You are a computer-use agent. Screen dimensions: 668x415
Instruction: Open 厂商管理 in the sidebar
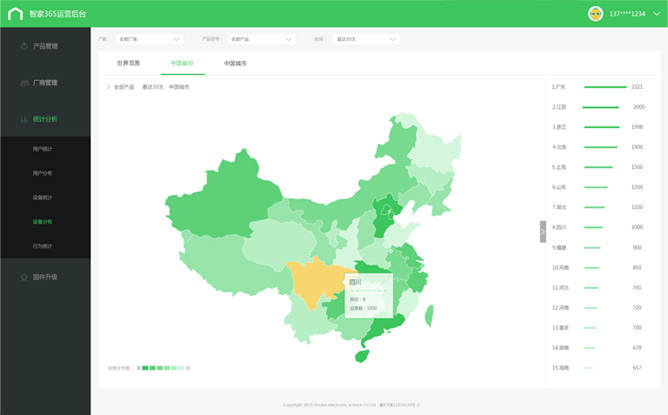pos(45,83)
